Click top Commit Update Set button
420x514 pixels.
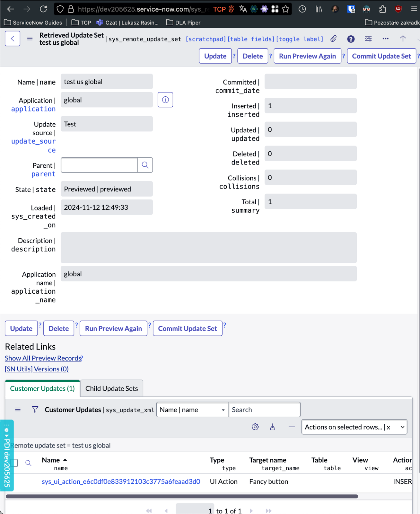[381, 56]
